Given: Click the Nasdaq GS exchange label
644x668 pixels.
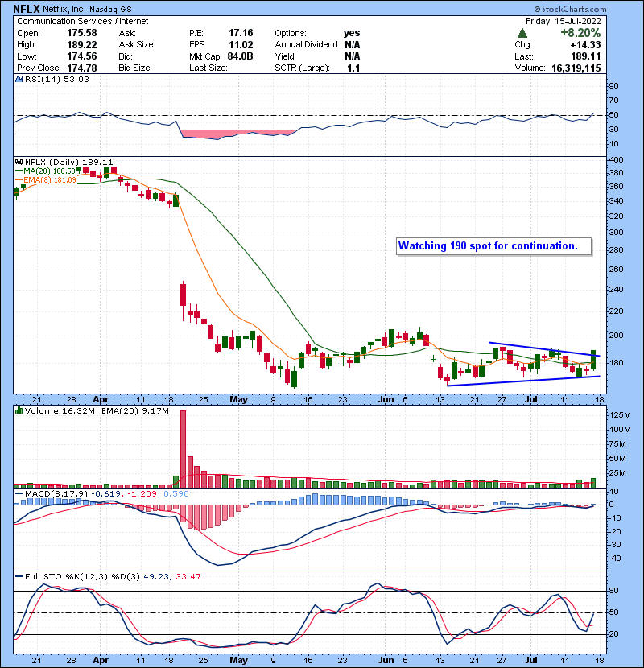Looking at the screenshot, I should coord(111,9).
